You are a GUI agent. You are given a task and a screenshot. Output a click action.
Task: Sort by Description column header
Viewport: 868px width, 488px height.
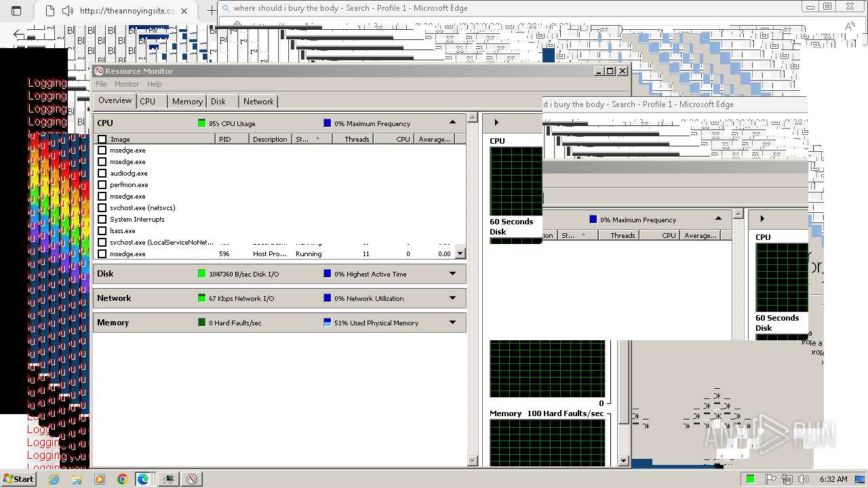click(x=271, y=139)
